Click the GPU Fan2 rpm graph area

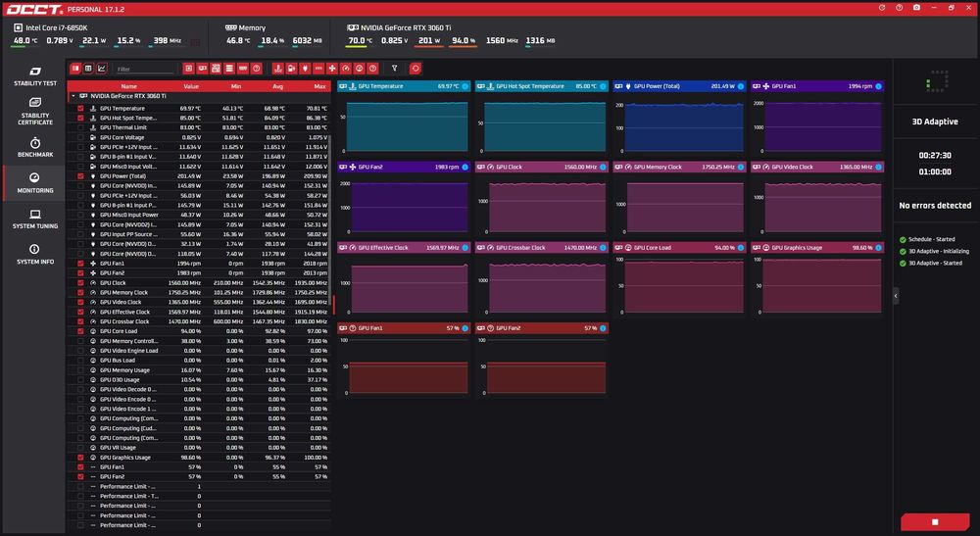tap(409, 208)
